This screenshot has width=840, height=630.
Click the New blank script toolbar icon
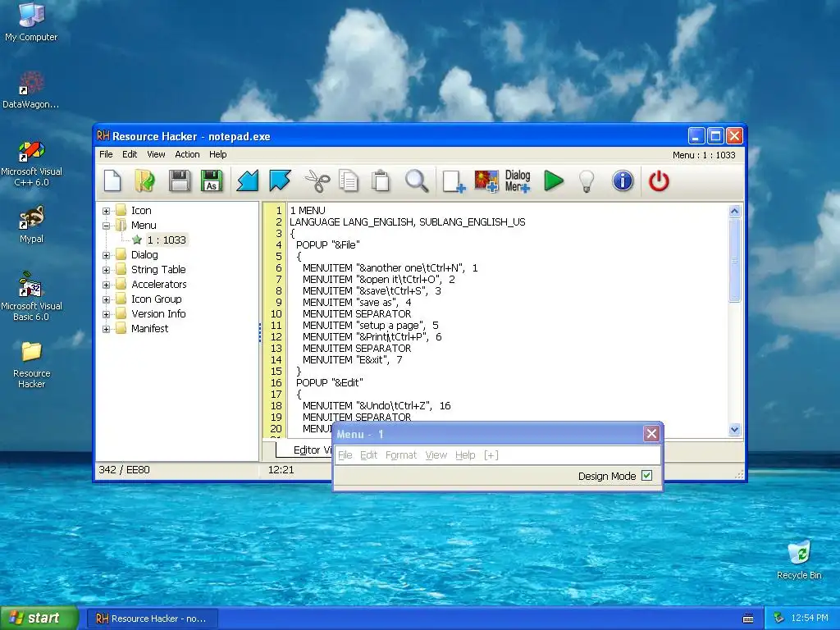112,180
